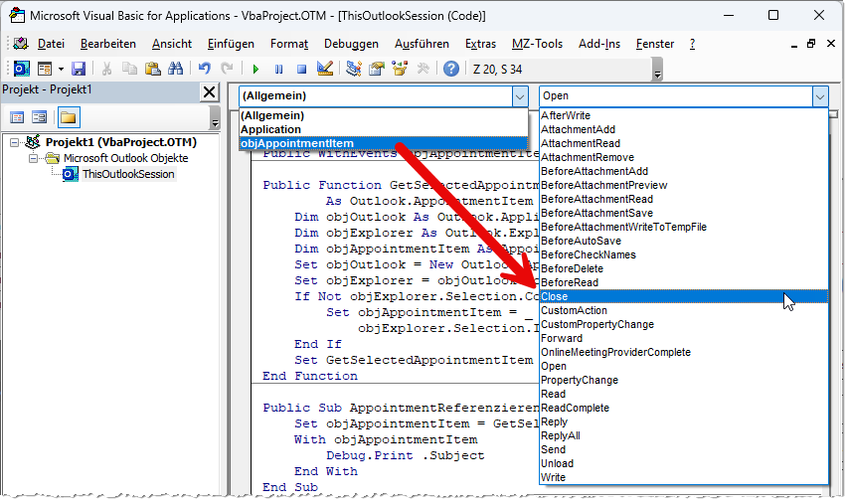Toggle Design Mode icon
Image resolution: width=847 pixels, height=504 pixels.
(324, 69)
